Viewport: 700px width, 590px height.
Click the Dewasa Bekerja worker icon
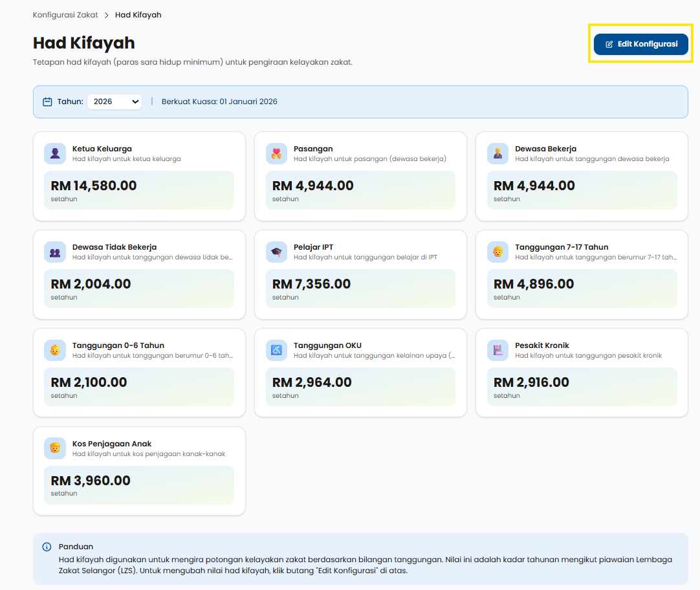pos(498,153)
